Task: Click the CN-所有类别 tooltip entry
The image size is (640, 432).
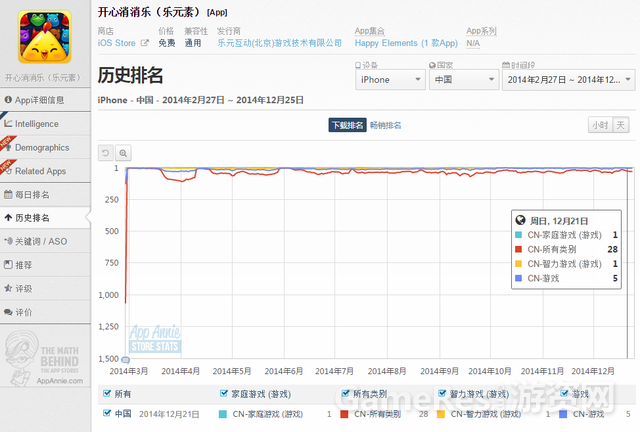Action: (566, 249)
